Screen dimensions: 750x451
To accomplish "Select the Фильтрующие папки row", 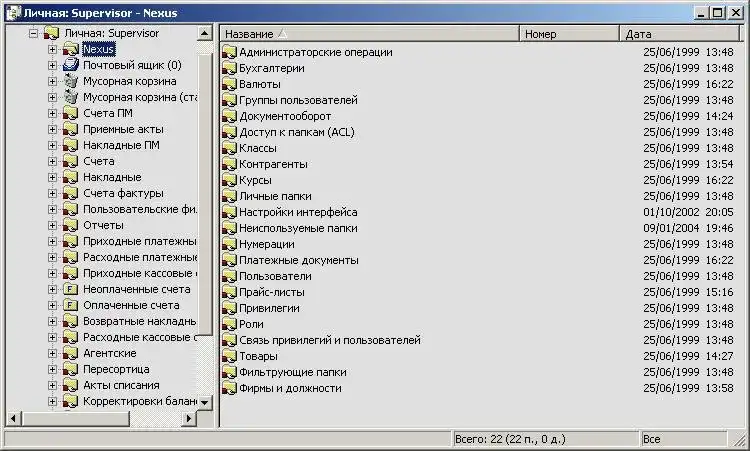I will (479, 372).
